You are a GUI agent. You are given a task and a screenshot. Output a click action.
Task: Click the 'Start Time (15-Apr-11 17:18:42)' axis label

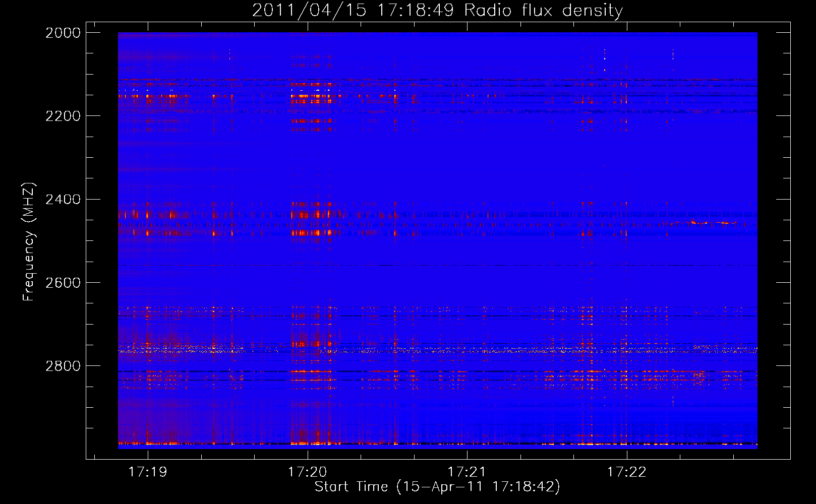[x=437, y=487]
